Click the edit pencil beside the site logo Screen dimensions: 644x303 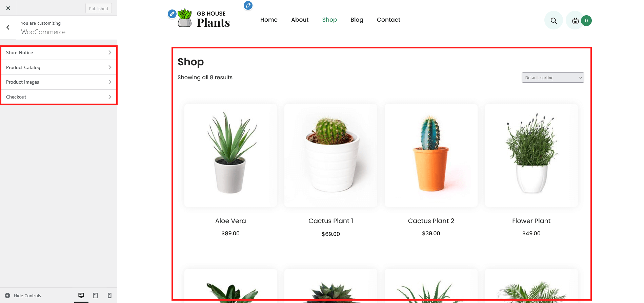(172, 14)
